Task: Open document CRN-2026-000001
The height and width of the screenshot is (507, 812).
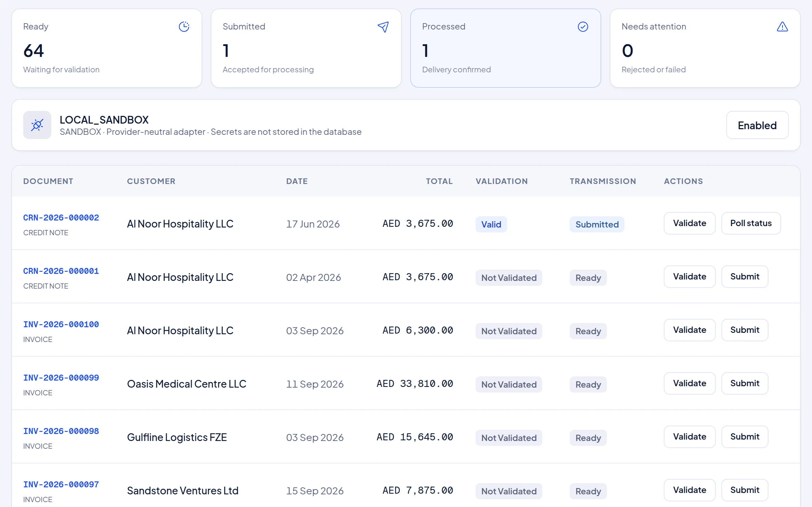Action: pos(61,271)
